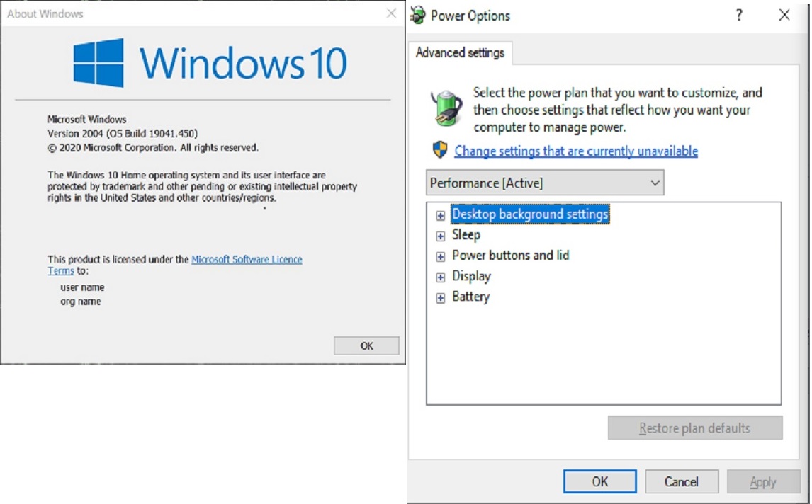Click the 'user name' licensee text
The height and width of the screenshot is (504, 812).
coord(82,287)
